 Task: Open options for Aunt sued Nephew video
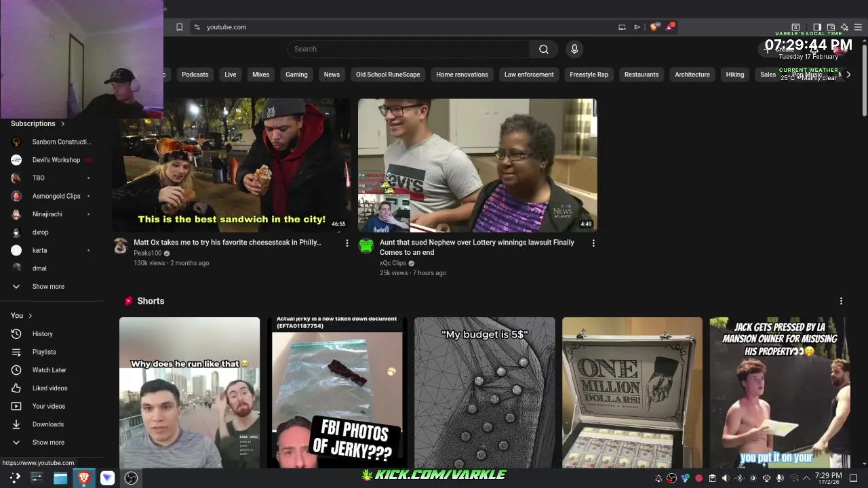[x=593, y=243]
